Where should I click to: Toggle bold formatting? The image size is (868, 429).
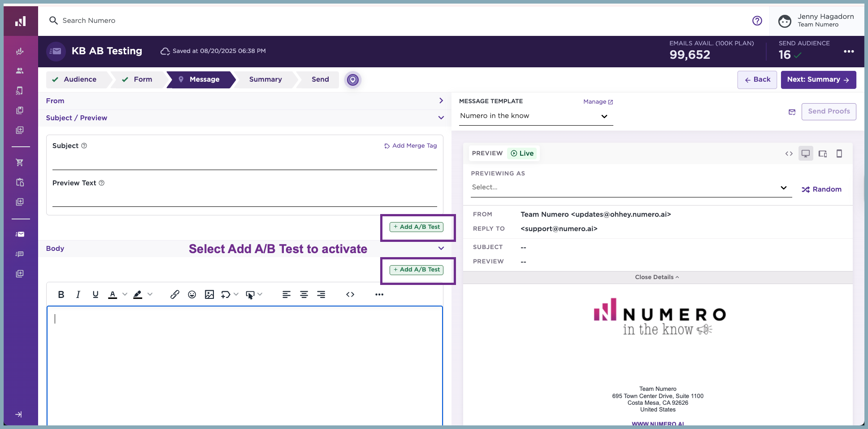[61, 294]
